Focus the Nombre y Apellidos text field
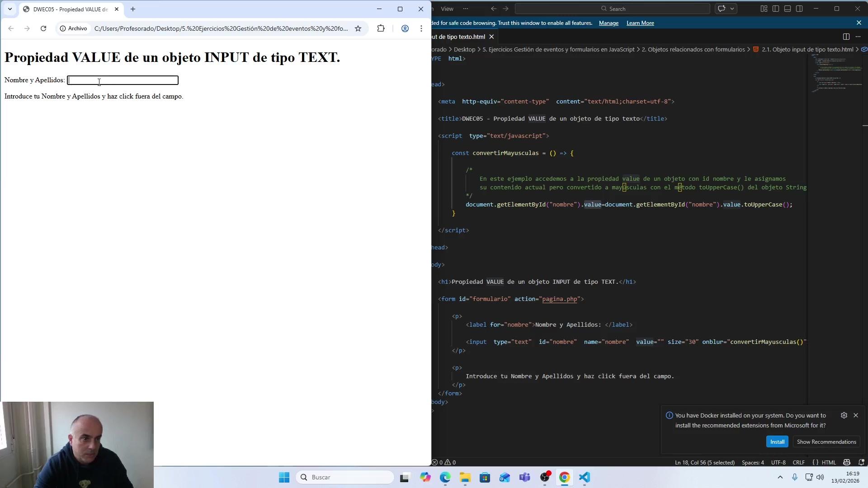This screenshot has width=868, height=488. pos(123,80)
